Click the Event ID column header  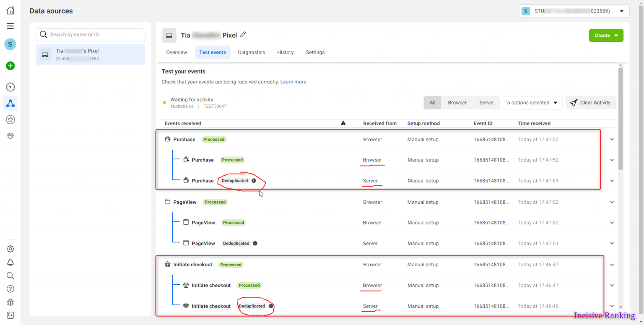coord(483,123)
